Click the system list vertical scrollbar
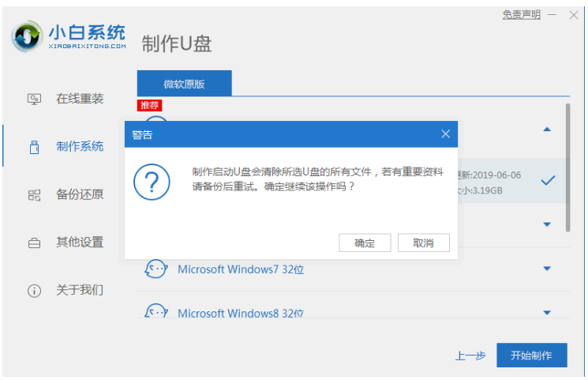This screenshot has height=380, width=588. (x=567, y=166)
